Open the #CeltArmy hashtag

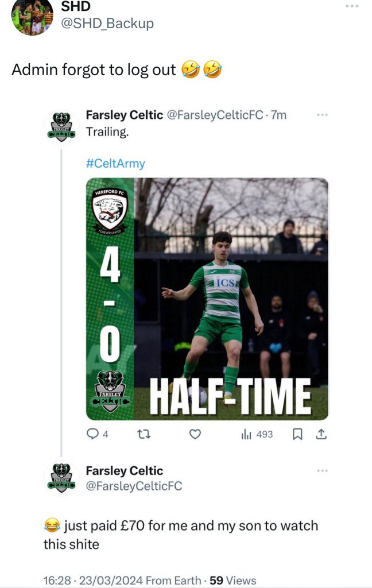pos(115,164)
